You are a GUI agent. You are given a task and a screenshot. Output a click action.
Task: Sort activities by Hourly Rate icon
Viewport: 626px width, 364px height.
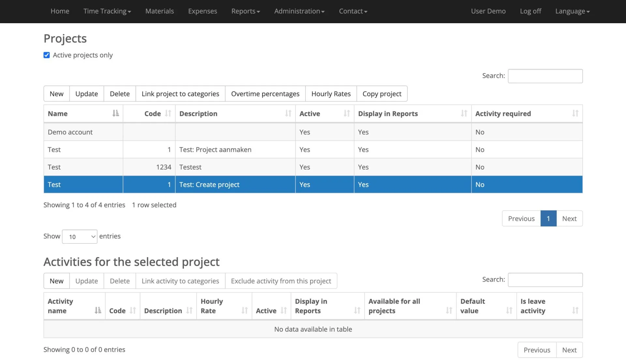coord(245,311)
